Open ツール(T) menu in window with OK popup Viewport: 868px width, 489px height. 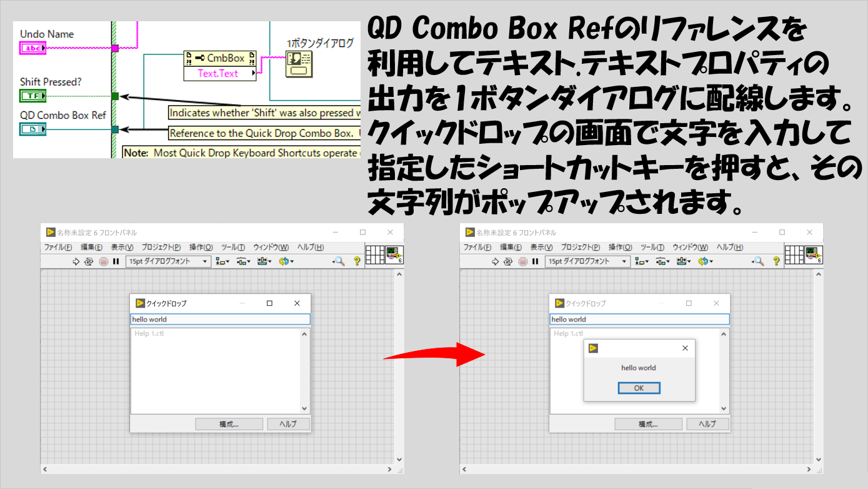[652, 248]
